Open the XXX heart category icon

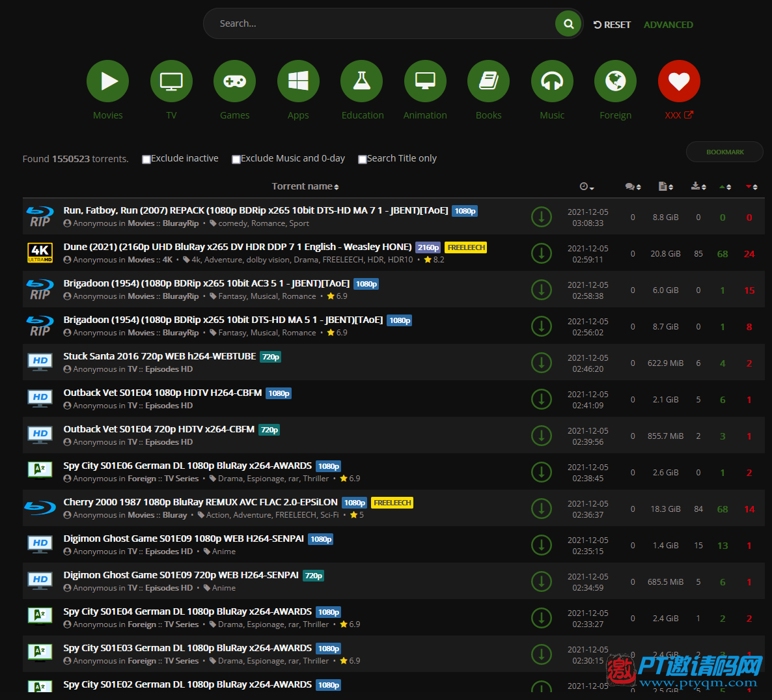[679, 81]
